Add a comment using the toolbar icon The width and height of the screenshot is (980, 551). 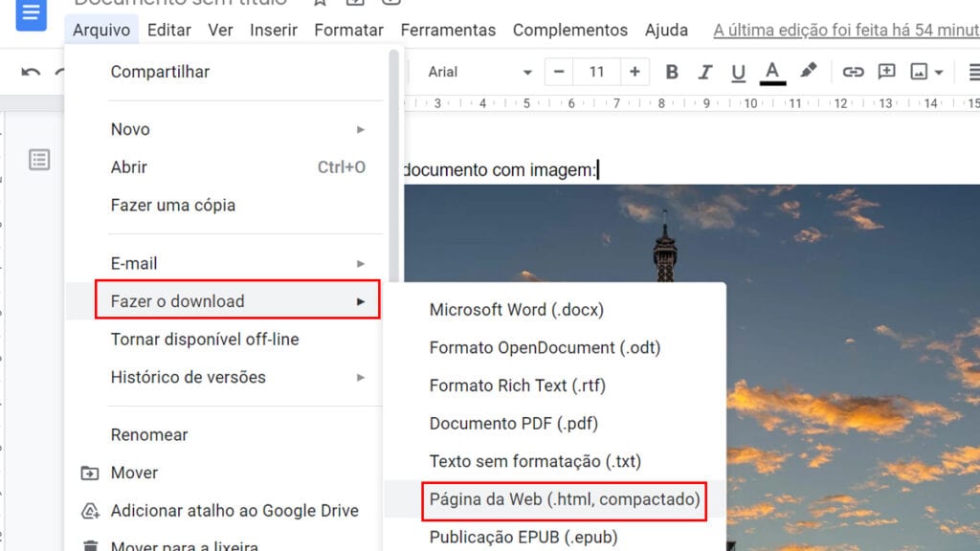(886, 71)
